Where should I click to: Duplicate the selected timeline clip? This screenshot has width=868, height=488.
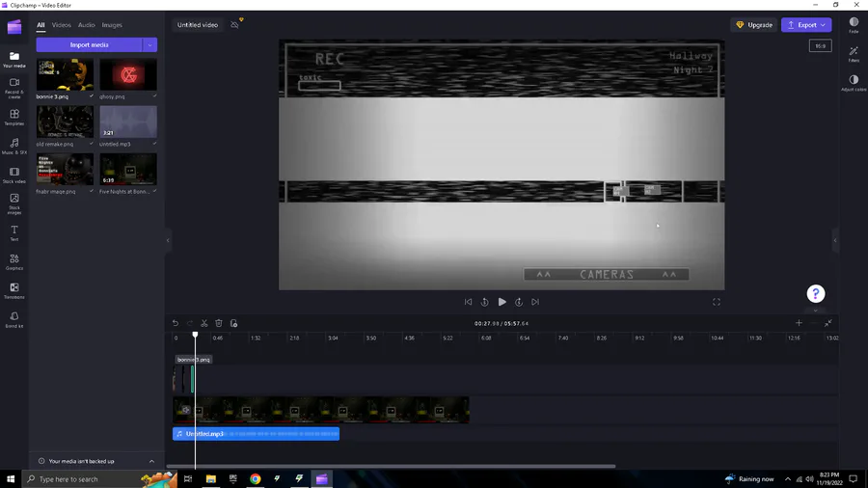pos(233,323)
